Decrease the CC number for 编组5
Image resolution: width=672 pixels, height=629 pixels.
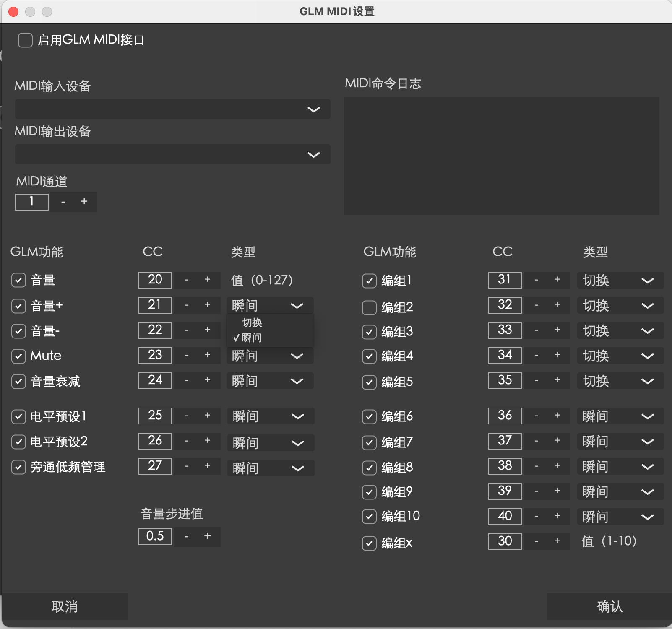click(536, 381)
